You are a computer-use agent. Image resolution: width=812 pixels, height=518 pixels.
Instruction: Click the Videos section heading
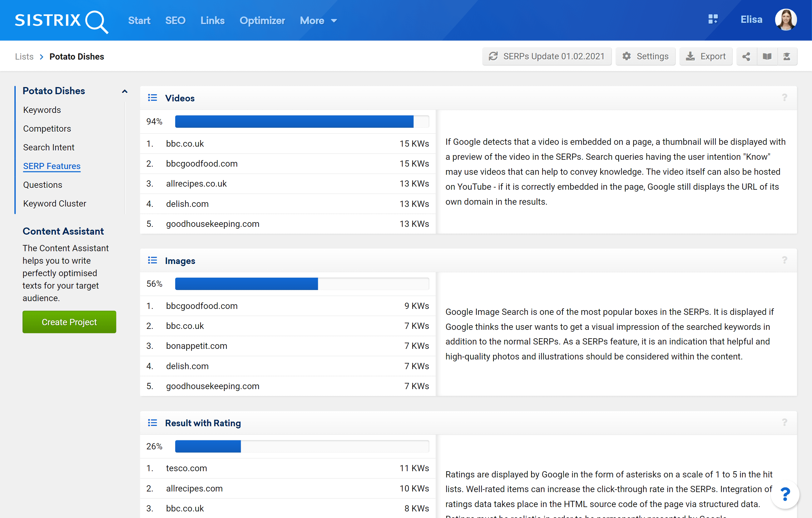[x=180, y=98]
